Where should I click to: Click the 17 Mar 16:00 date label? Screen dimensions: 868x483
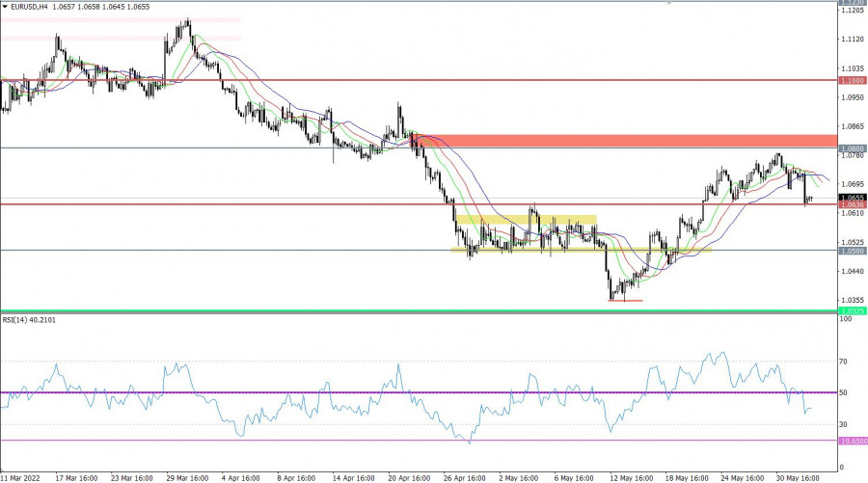[x=76, y=478]
